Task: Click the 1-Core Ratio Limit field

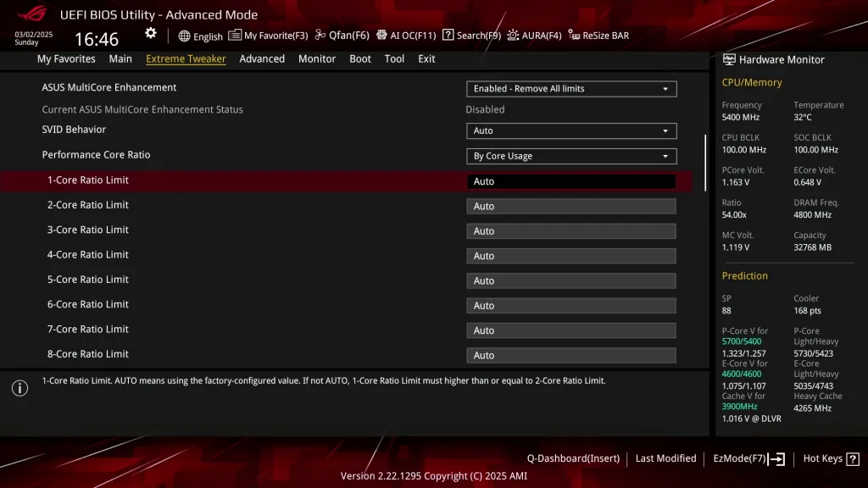Action: coord(571,181)
